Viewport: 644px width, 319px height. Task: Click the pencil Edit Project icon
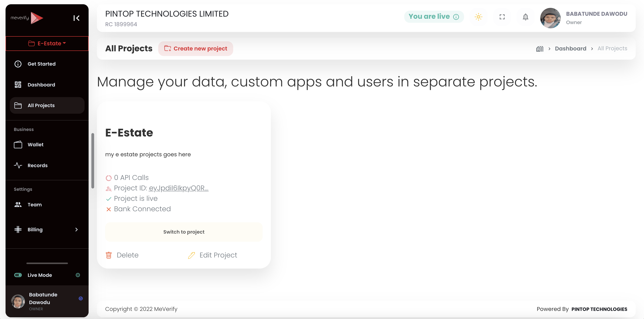click(x=191, y=255)
